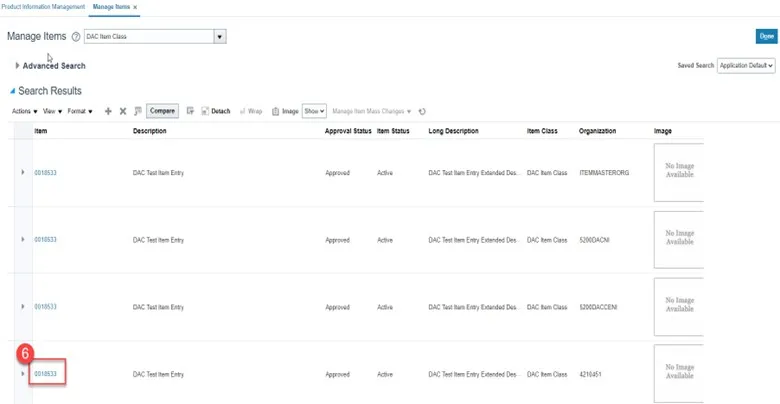Click the Long Description column header
This screenshot has height=404, width=780.
pyautogui.click(x=453, y=131)
